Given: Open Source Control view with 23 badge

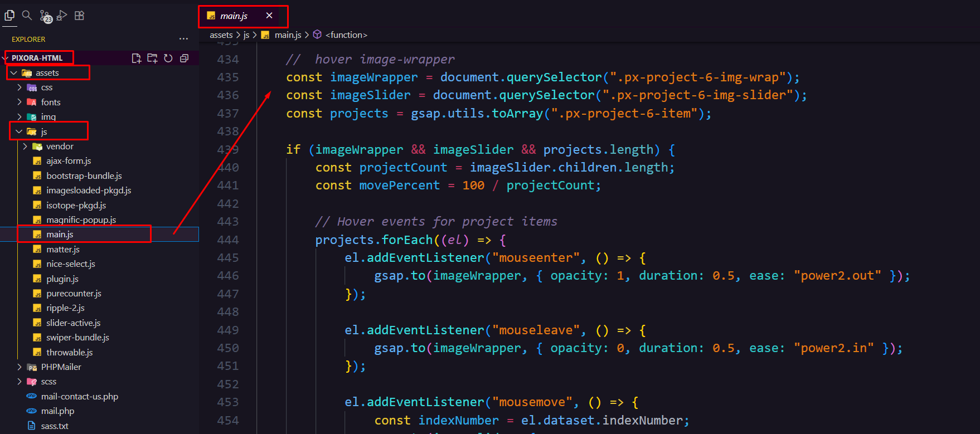Looking at the screenshot, I should pyautogui.click(x=45, y=16).
